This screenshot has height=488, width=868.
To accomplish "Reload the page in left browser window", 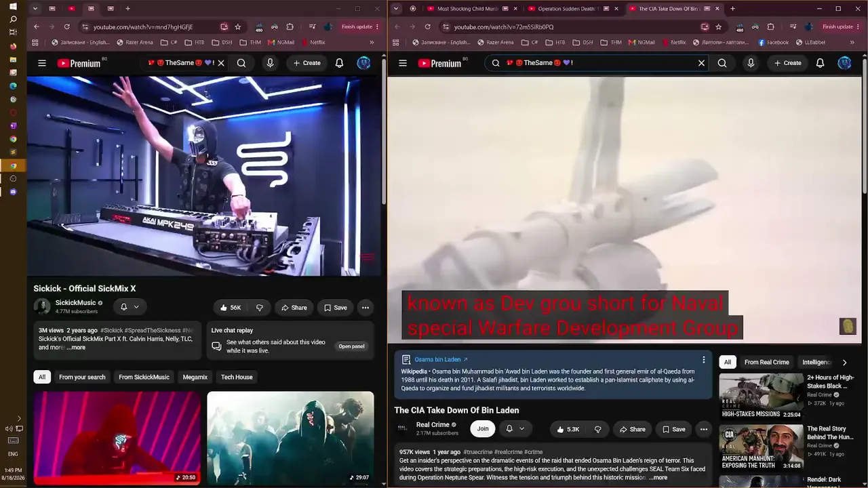I will coord(66,26).
